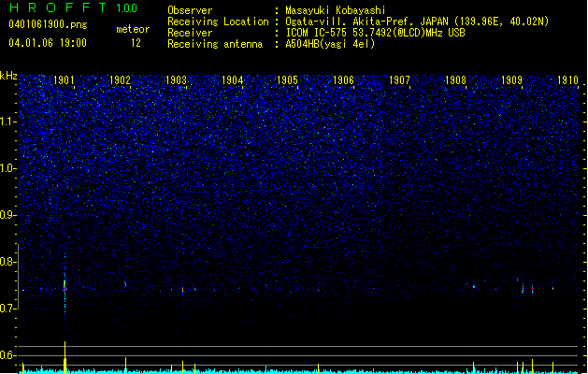
Task: Select receiver text ICOM IC-575 53.7492 MHz USB
Action: 375,33
